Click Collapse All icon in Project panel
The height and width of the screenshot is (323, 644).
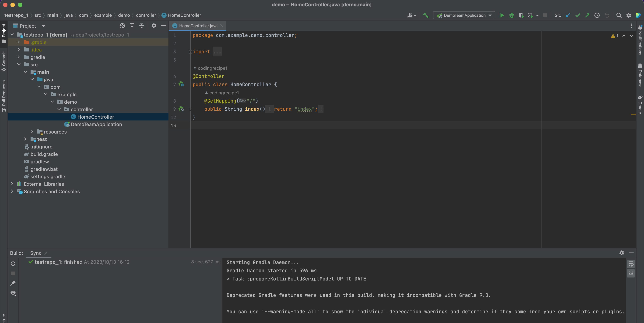(141, 26)
